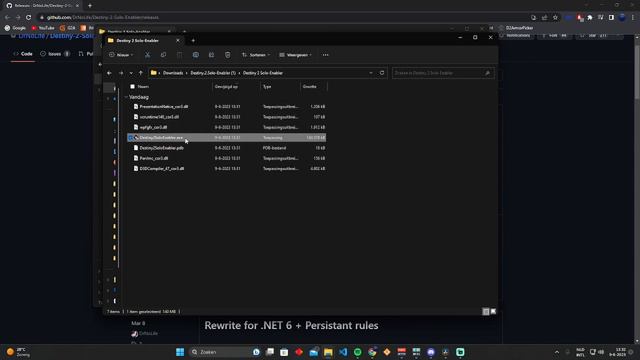Go up one folder level in Explorer

[x=141, y=73]
